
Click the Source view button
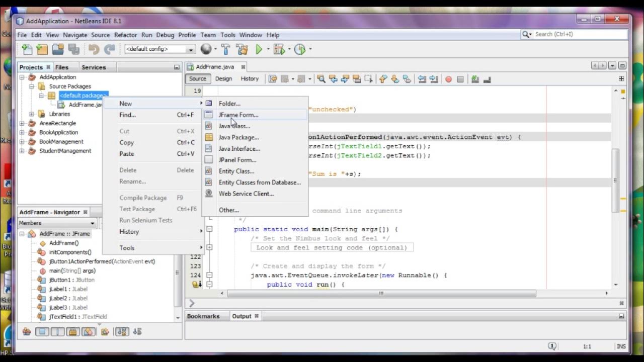(198, 79)
